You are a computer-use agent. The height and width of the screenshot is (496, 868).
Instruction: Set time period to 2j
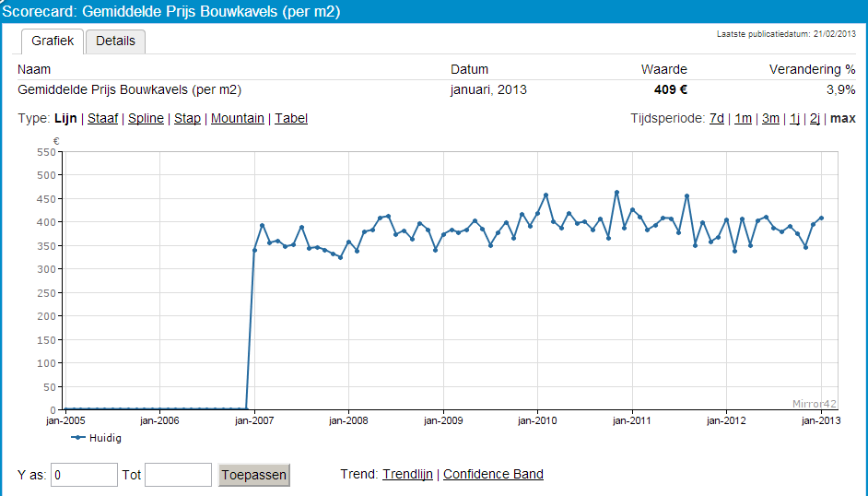(x=815, y=118)
